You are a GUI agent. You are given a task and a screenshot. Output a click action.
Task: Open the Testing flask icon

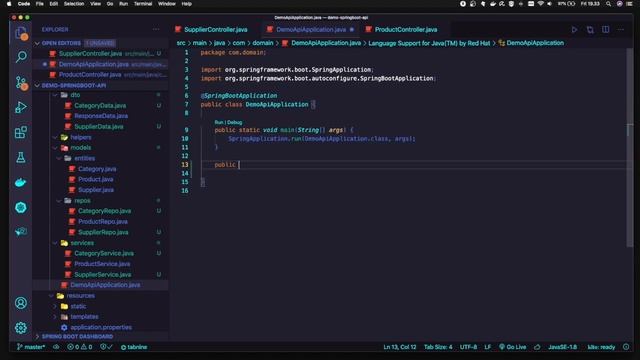(21, 157)
